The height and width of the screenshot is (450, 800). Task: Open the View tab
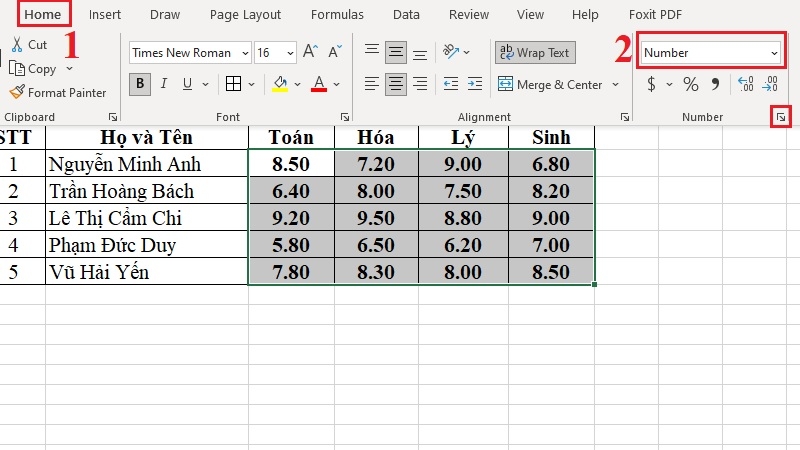(530, 14)
